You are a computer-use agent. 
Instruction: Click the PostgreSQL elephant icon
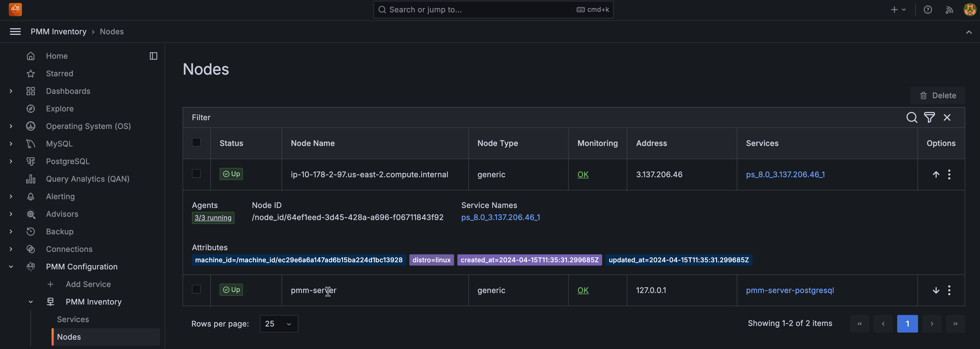pos(31,161)
